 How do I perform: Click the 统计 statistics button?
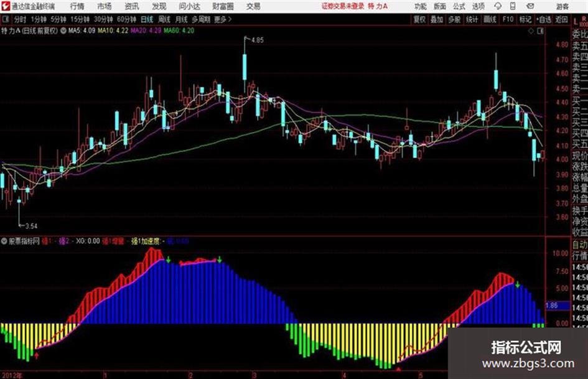point(472,19)
